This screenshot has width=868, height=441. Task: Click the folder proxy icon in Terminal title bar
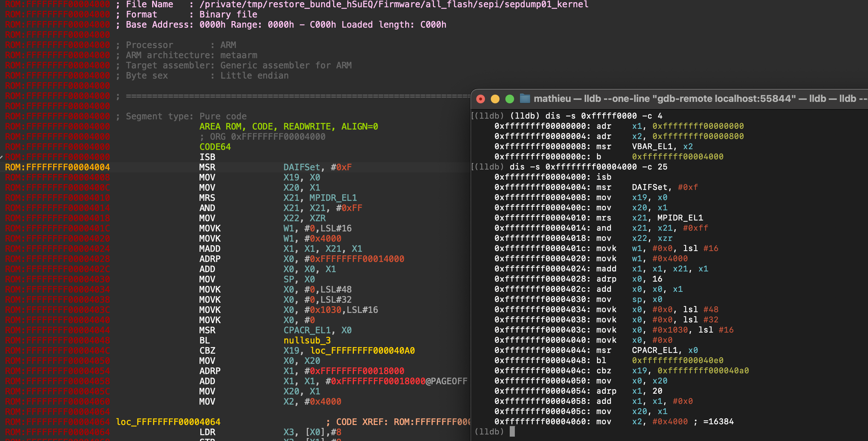pyautogui.click(x=524, y=98)
